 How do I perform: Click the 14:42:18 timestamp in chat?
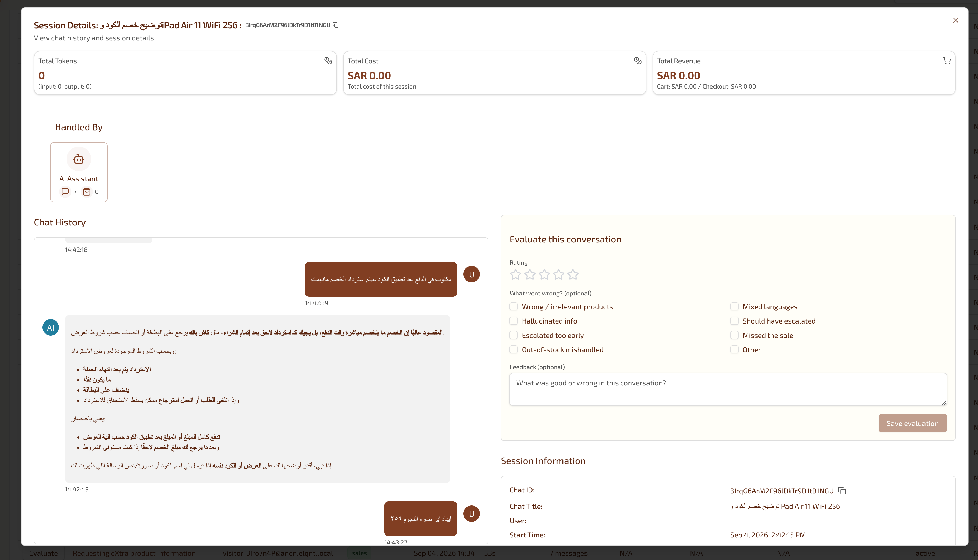pos(76,250)
